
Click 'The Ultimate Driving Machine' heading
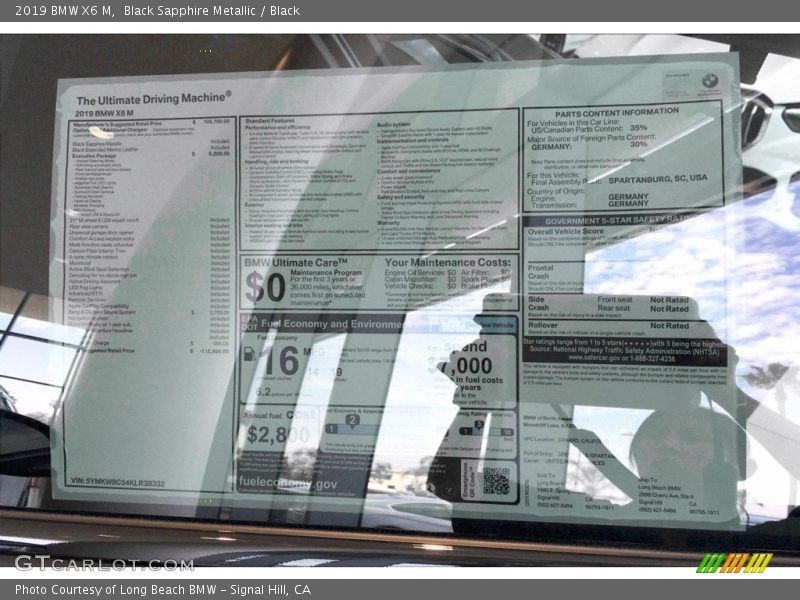click(154, 98)
